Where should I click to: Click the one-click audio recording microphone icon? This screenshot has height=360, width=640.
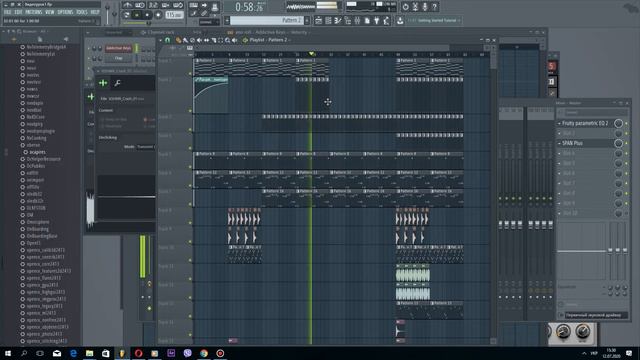425,7
